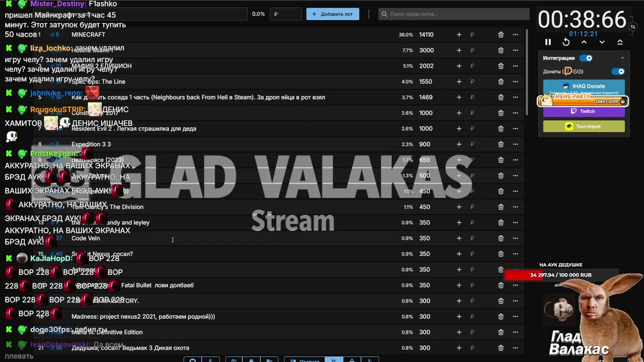Delete the dead space (2023) lot

501,160
